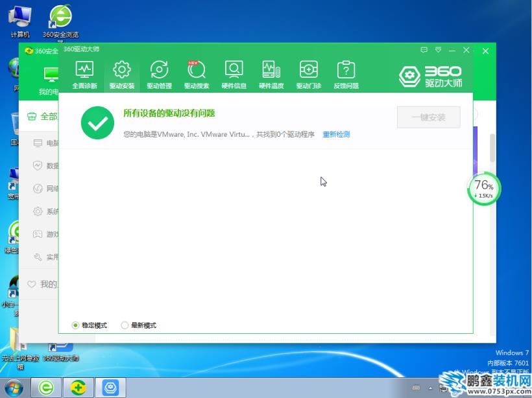The image size is (532, 398).
Task: Select 反馈问题 in the toolbar
Action: tap(346, 75)
